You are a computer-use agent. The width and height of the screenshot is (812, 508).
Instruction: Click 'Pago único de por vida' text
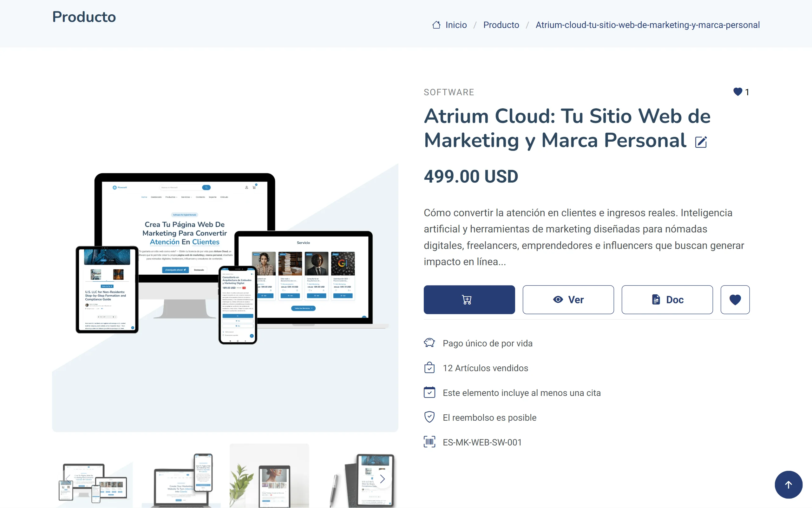[x=487, y=343]
